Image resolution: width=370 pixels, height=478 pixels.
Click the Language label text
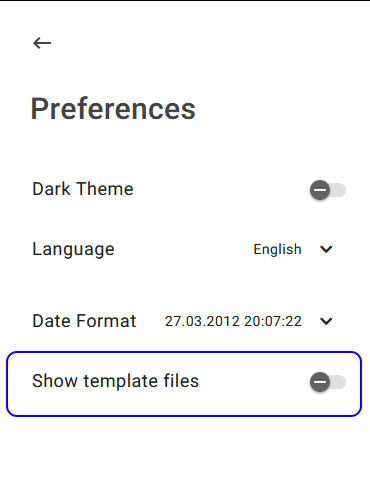[73, 249]
